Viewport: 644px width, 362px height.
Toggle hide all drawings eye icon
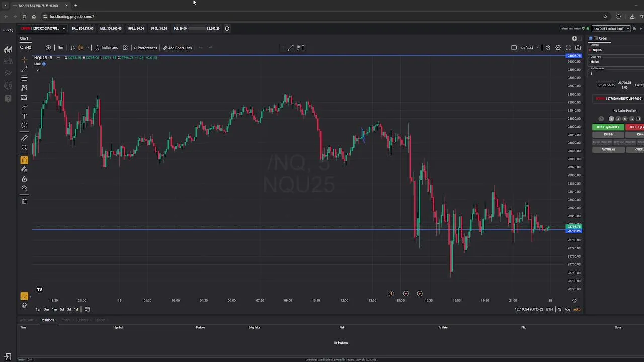[x=24, y=188]
